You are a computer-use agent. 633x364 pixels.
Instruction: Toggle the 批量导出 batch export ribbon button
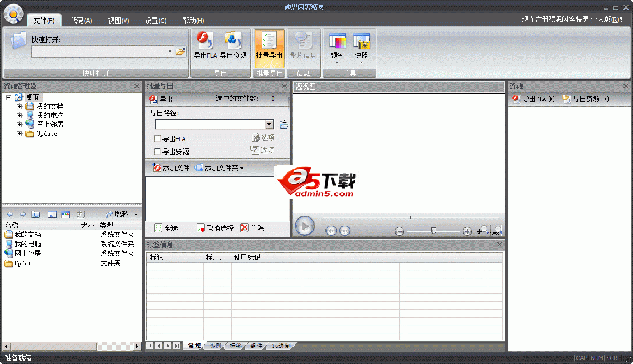pos(269,48)
